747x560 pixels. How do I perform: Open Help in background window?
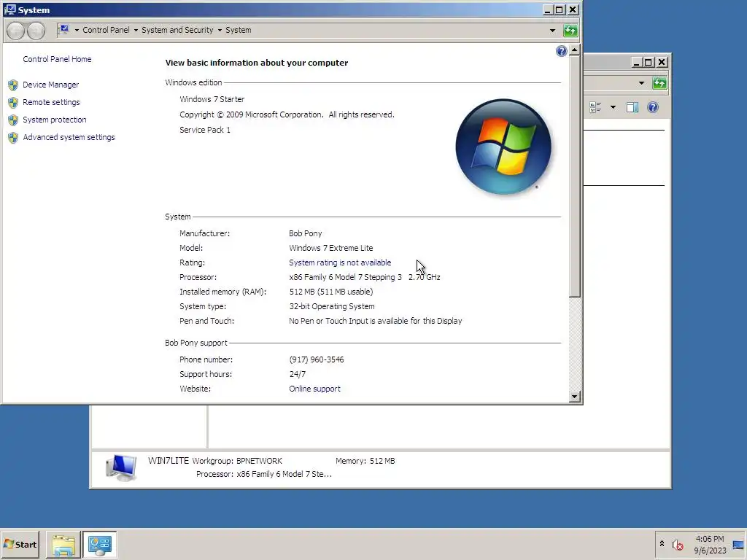click(x=653, y=107)
